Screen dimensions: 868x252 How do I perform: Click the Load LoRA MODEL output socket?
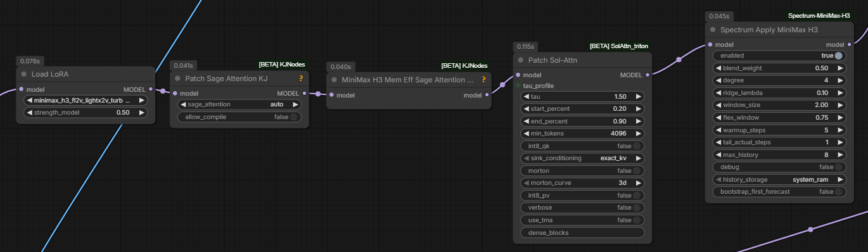coord(150,89)
